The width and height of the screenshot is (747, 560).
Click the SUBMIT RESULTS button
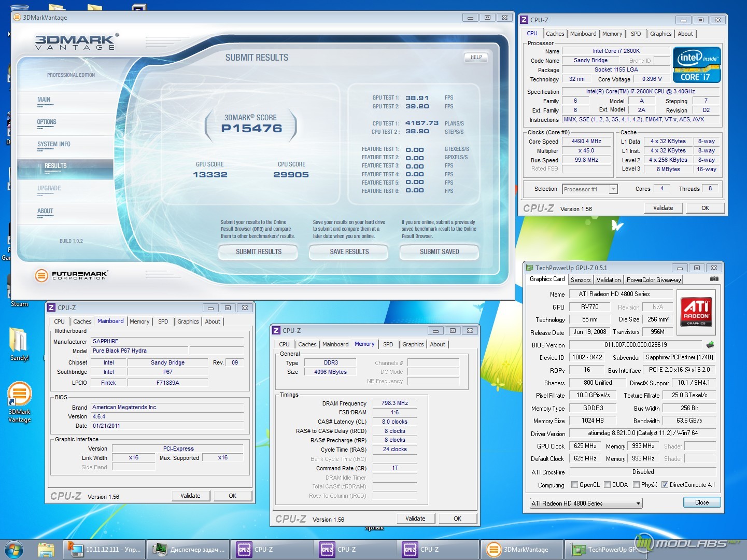(x=259, y=252)
